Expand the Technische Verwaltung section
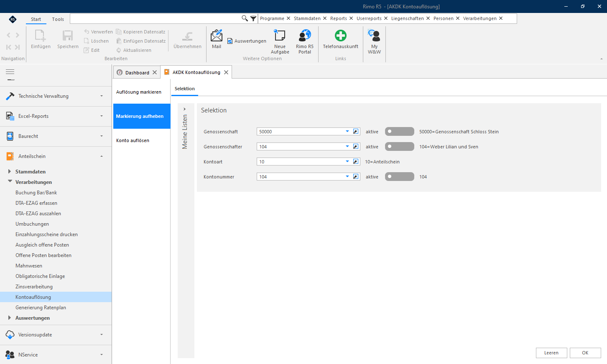The width and height of the screenshot is (607, 364). tap(56, 96)
